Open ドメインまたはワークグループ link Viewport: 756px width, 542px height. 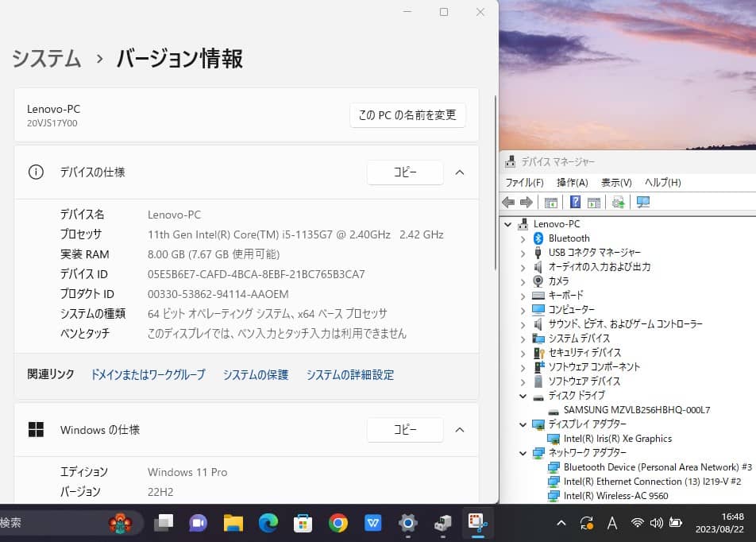148,374
